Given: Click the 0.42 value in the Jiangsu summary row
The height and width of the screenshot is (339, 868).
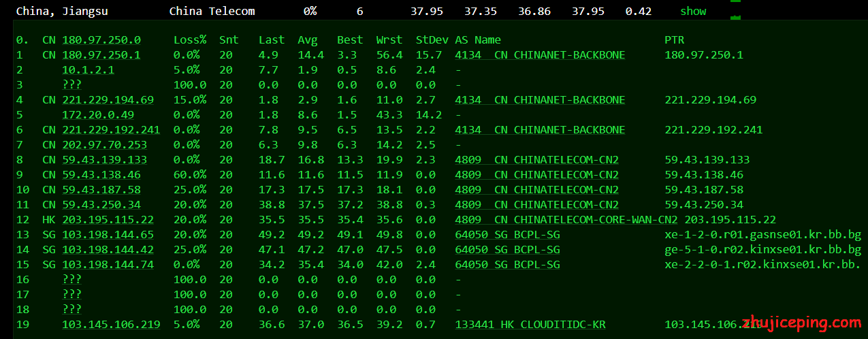Looking at the screenshot, I should point(639,11).
